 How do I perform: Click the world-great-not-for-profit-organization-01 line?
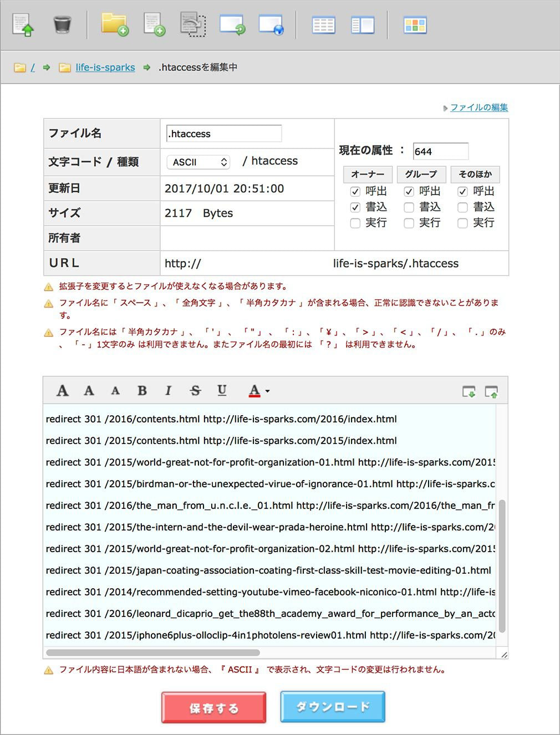(271, 462)
